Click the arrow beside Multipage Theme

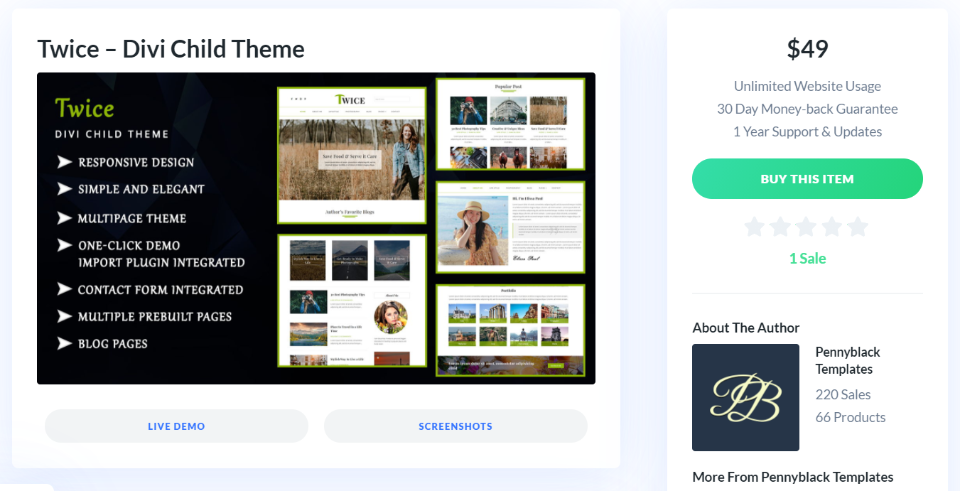pos(64,217)
